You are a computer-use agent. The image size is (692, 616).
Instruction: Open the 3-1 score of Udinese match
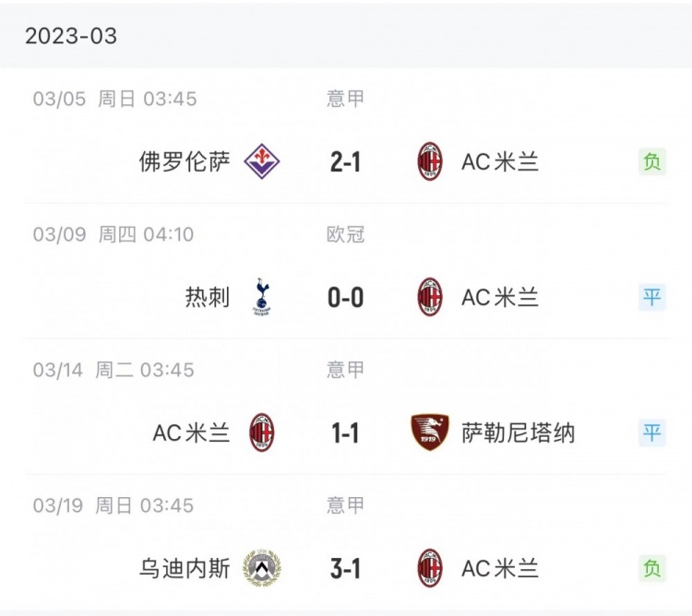pos(346,569)
